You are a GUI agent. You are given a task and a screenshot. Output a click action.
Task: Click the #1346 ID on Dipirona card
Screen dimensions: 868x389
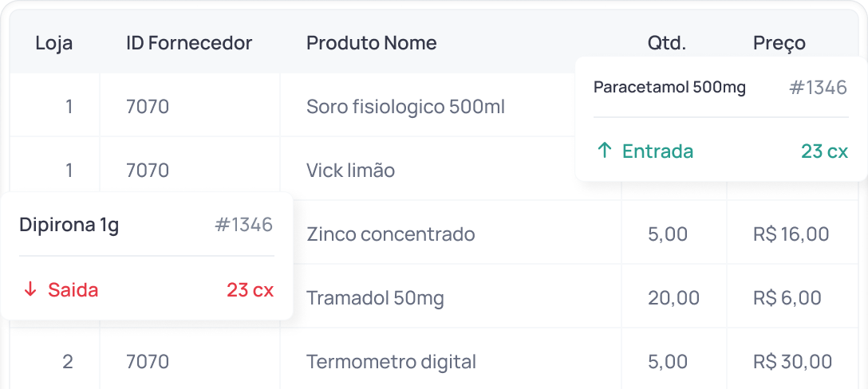pos(243,226)
